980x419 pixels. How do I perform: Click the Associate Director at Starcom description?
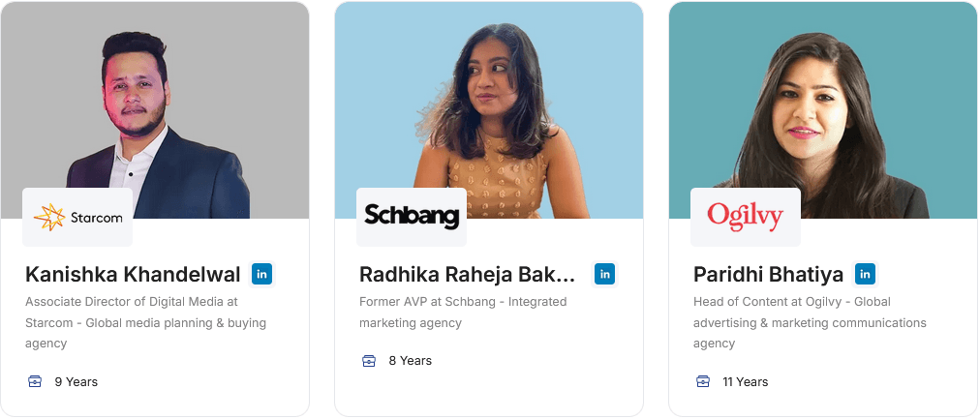click(145, 322)
